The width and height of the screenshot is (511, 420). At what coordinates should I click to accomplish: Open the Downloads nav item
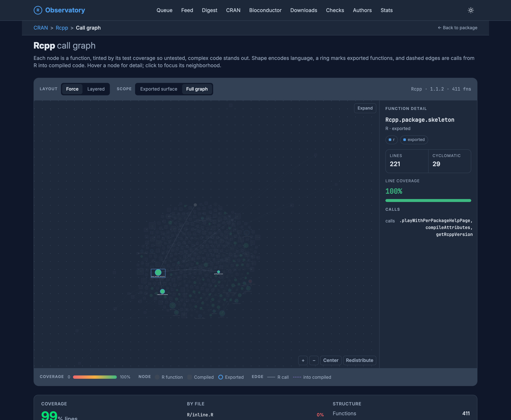click(304, 10)
